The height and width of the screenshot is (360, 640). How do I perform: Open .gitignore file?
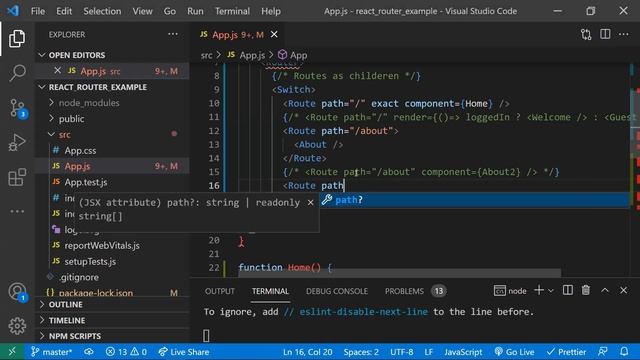(112, 277)
